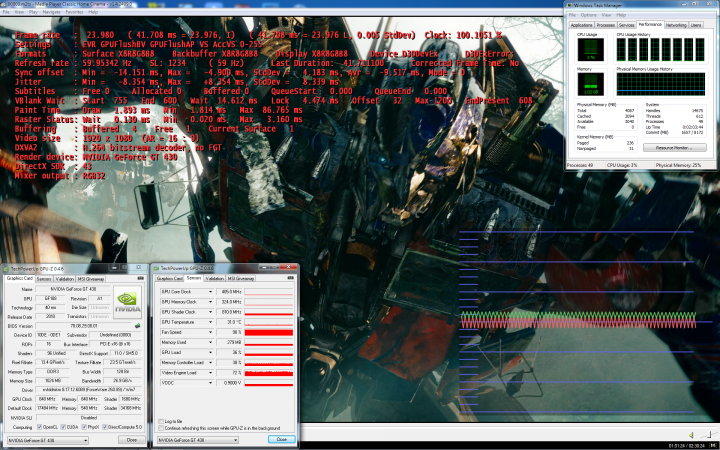Open the File menu in Media Player Classic
720x450 pixels.
(x=6, y=12)
